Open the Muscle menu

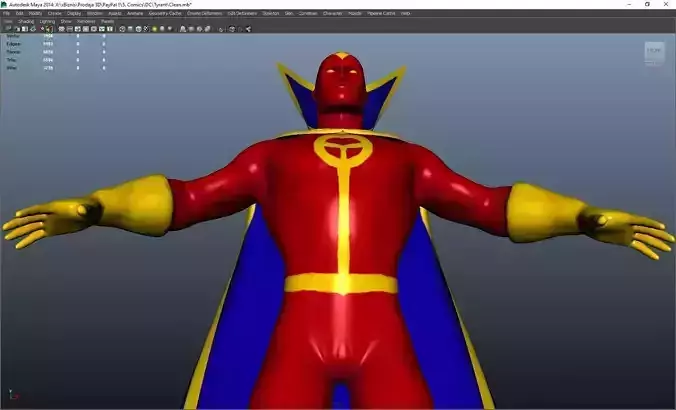pos(354,13)
